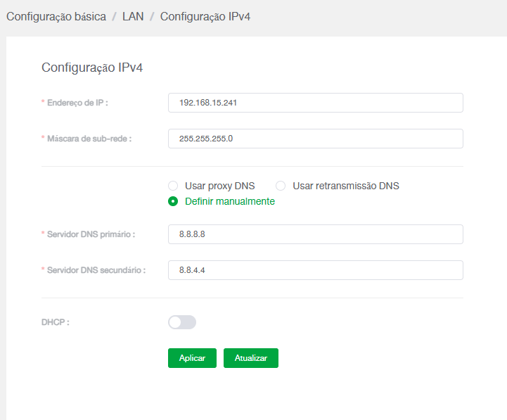This screenshot has height=420, width=507.
Task: Select the Definir manualmente radio button
Action: 173,201
